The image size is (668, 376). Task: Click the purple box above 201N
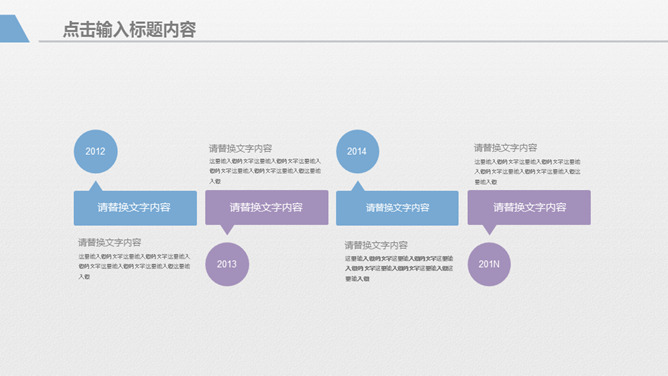(529, 207)
